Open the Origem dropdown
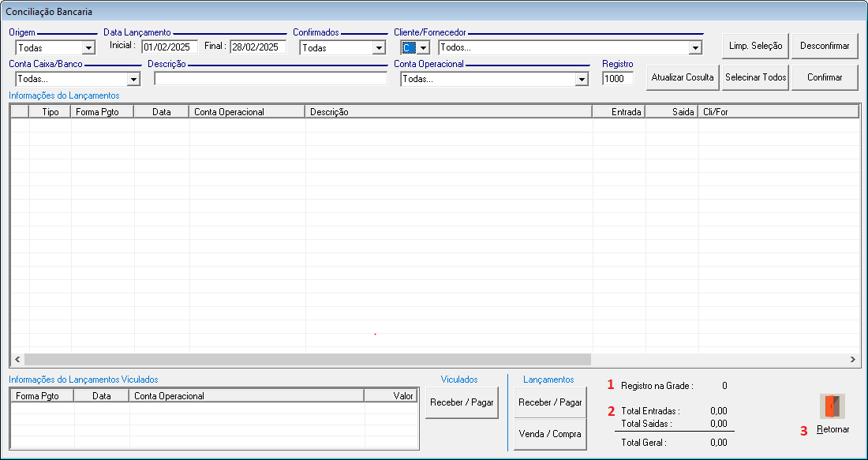The image size is (868, 460). (x=88, y=48)
